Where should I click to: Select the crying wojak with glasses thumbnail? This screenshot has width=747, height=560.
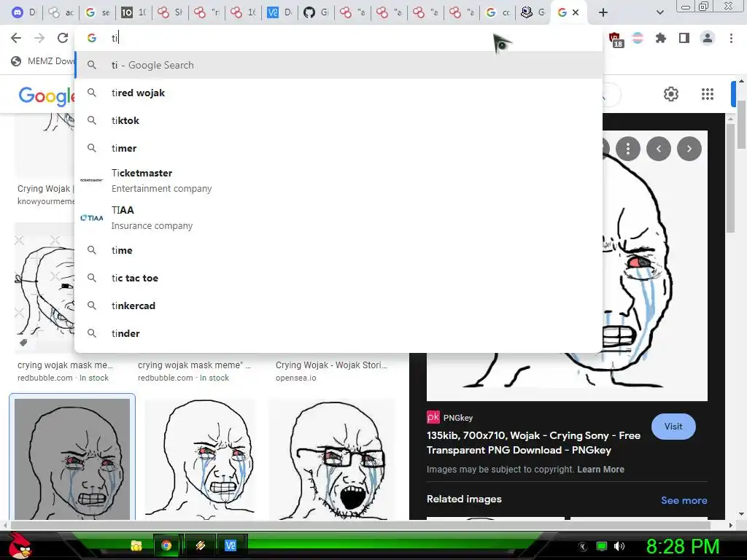coord(332,459)
